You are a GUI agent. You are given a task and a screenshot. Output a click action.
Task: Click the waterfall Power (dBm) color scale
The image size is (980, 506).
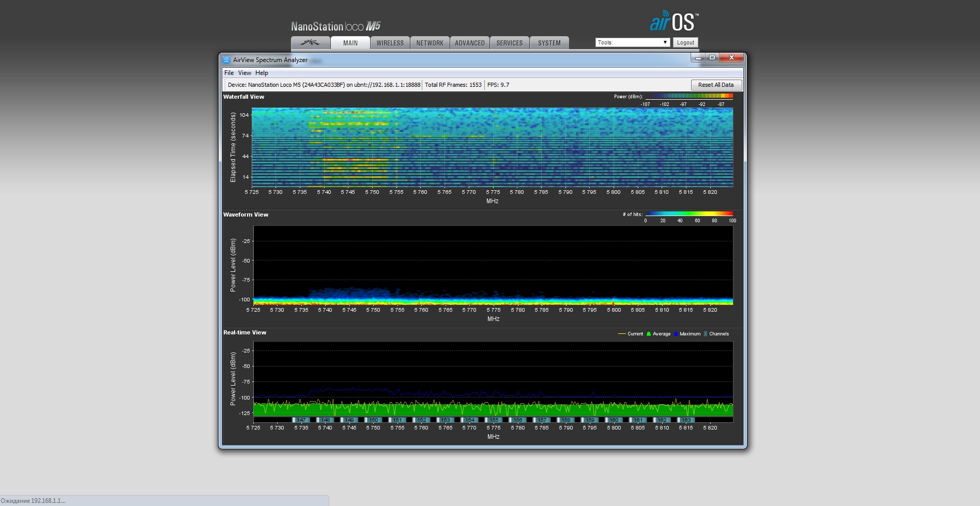click(689, 96)
